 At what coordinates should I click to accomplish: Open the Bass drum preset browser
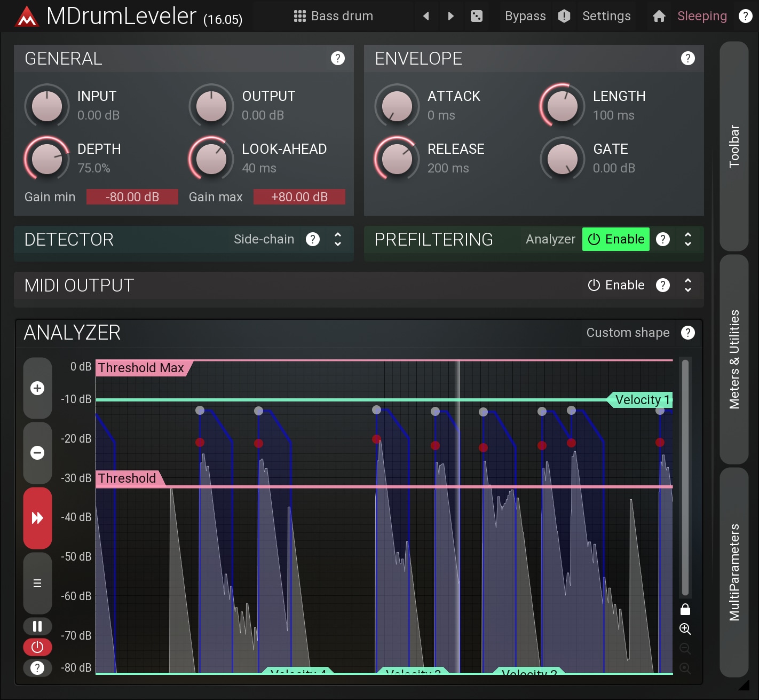coord(334,16)
